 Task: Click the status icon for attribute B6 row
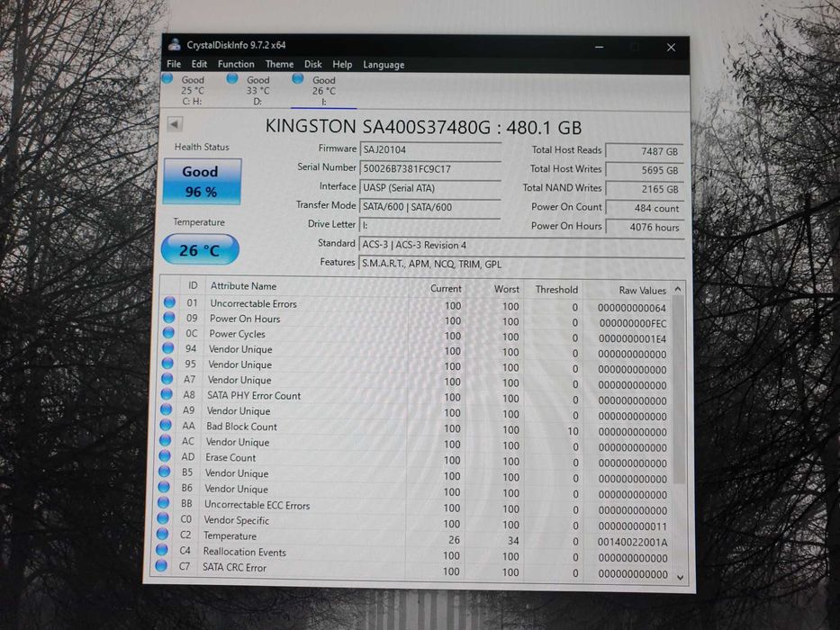point(163,487)
